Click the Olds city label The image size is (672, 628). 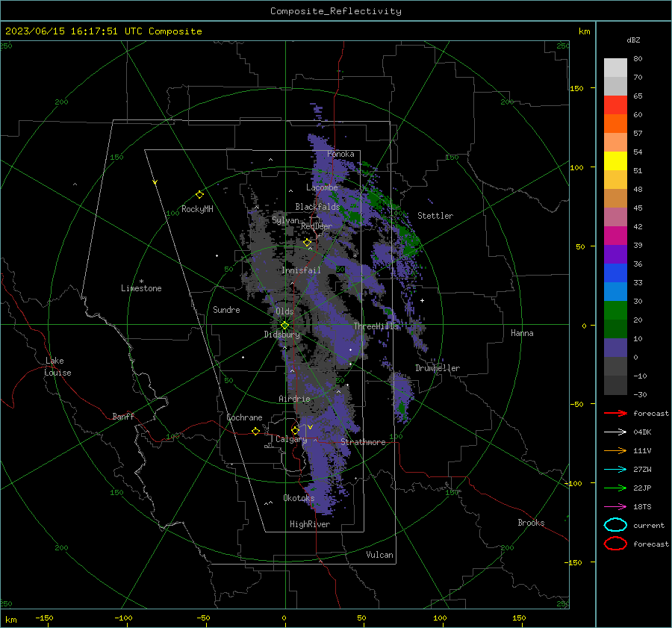click(x=284, y=311)
